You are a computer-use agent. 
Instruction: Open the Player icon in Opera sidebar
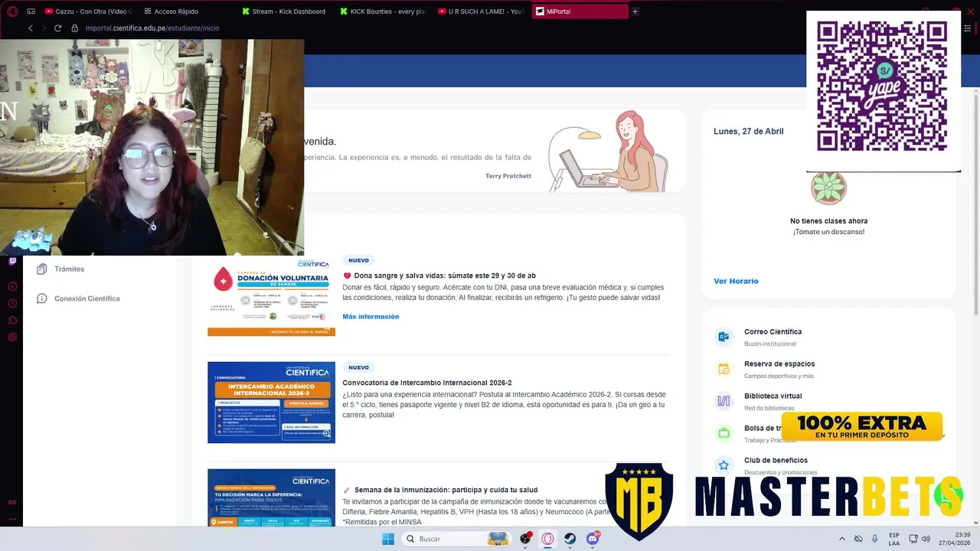point(12,286)
